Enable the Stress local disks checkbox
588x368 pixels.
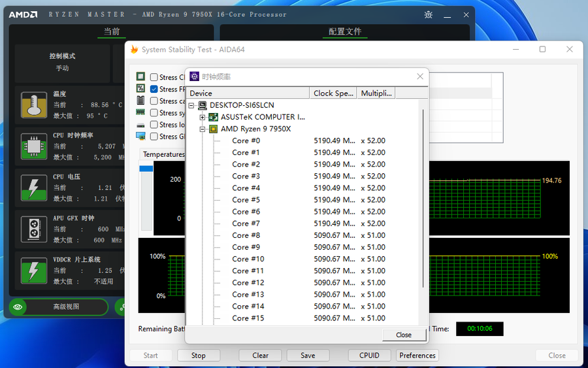[x=154, y=124]
